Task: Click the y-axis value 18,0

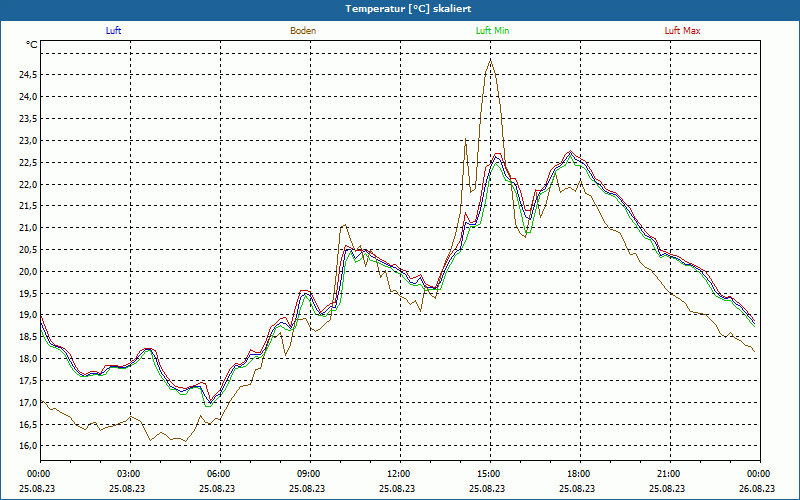Action: [28, 359]
